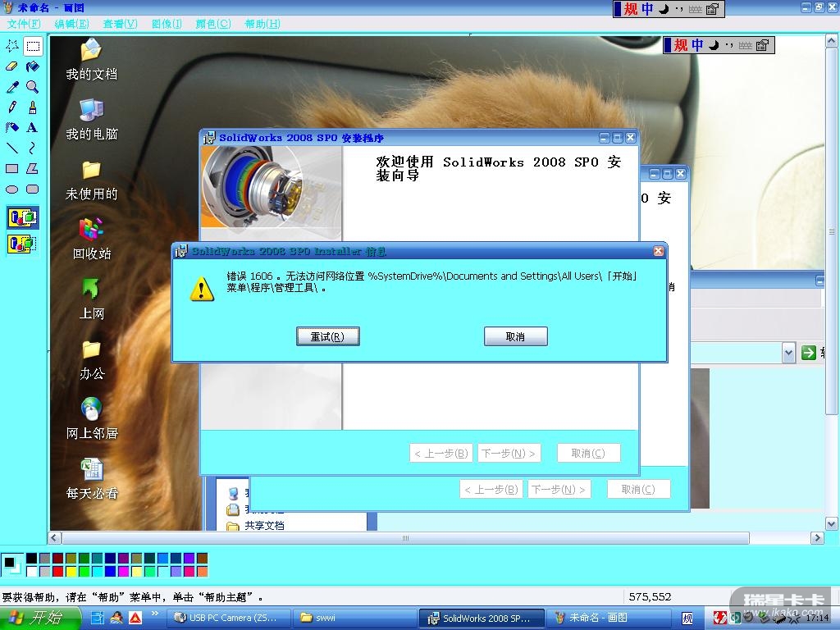Choose the Airbrush spray tool

click(12, 128)
